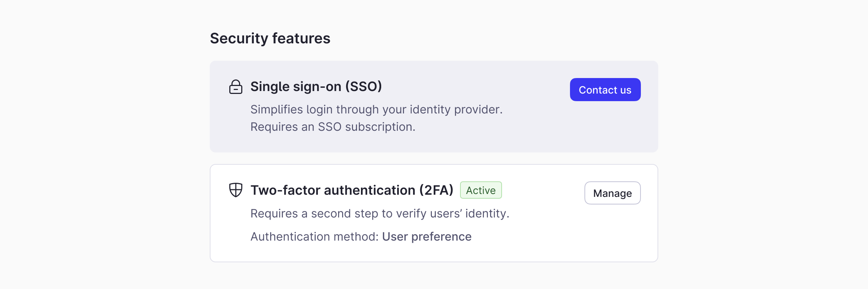Click the green Active status badge
This screenshot has width=868, height=289.
(x=481, y=190)
